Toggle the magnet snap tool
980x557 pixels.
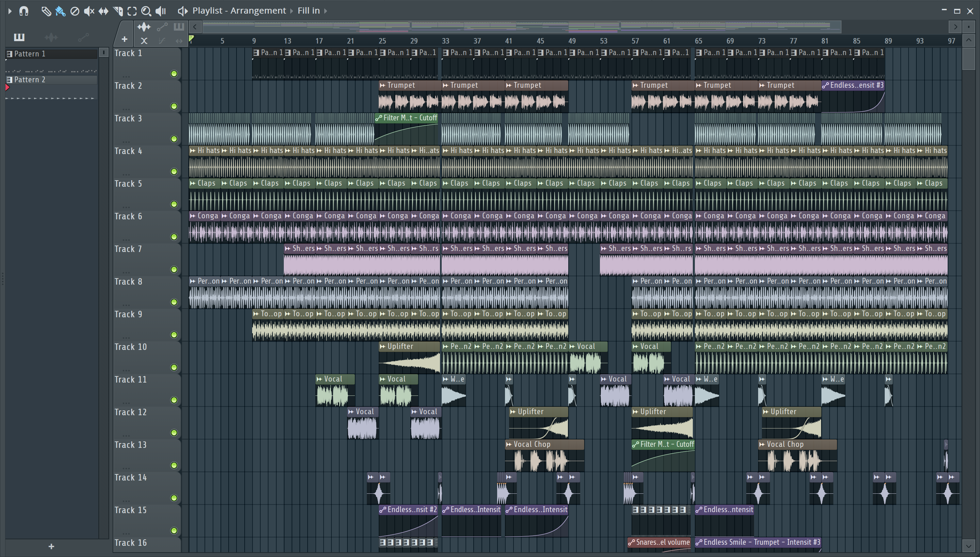point(24,11)
